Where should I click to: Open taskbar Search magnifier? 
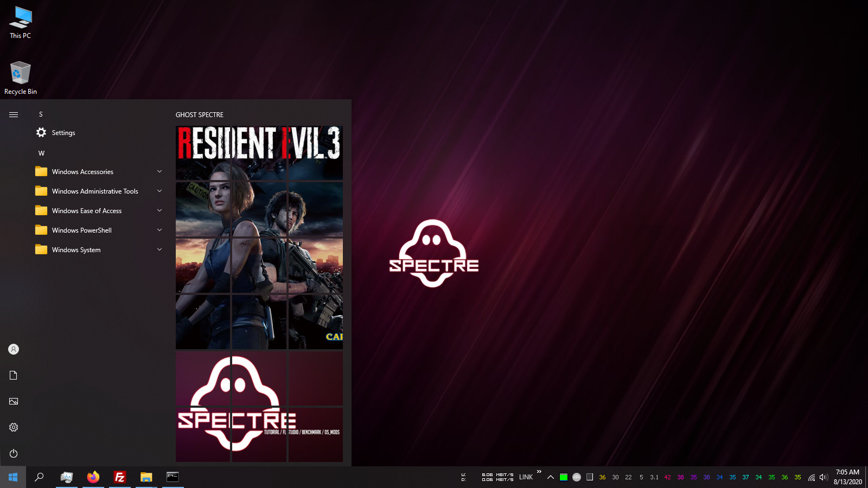[39, 477]
